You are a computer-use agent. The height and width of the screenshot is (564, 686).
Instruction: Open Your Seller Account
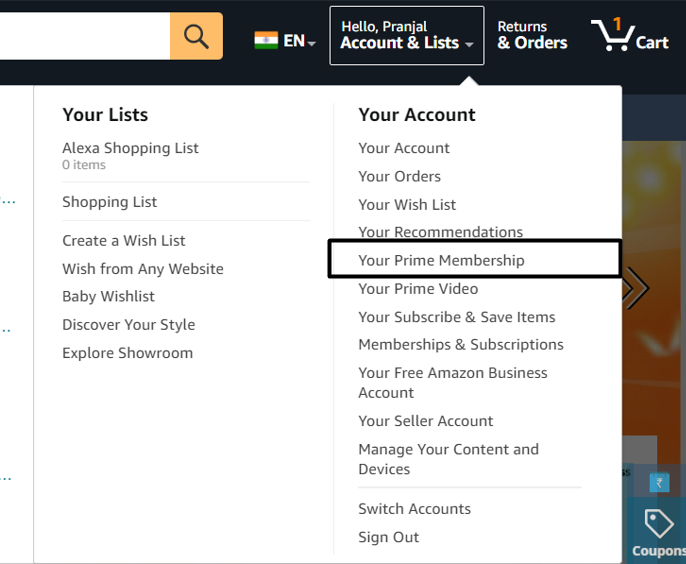(425, 421)
